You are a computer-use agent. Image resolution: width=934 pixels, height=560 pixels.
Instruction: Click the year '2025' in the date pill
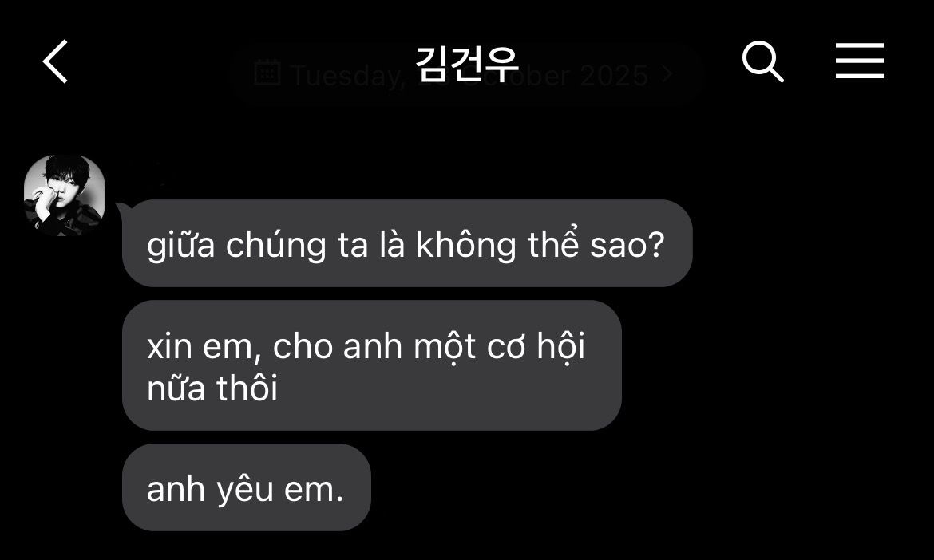(x=614, y=76)
